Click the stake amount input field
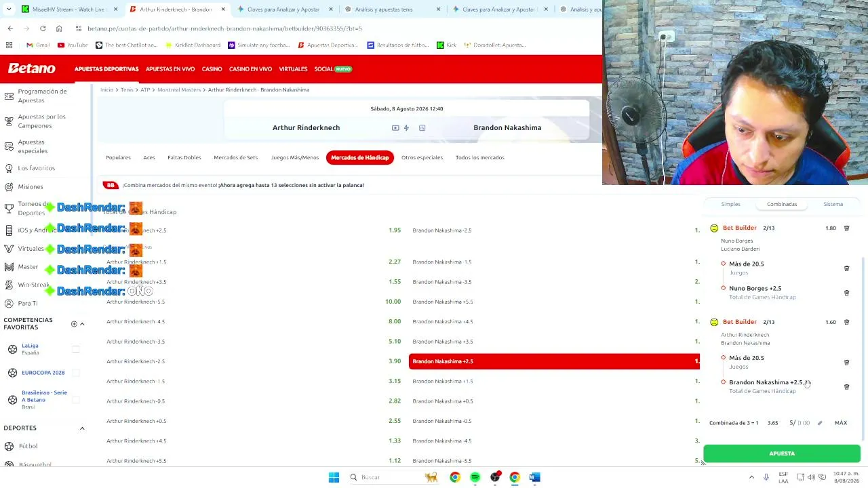This screenshot has height=488, width=868. point(803,423)
